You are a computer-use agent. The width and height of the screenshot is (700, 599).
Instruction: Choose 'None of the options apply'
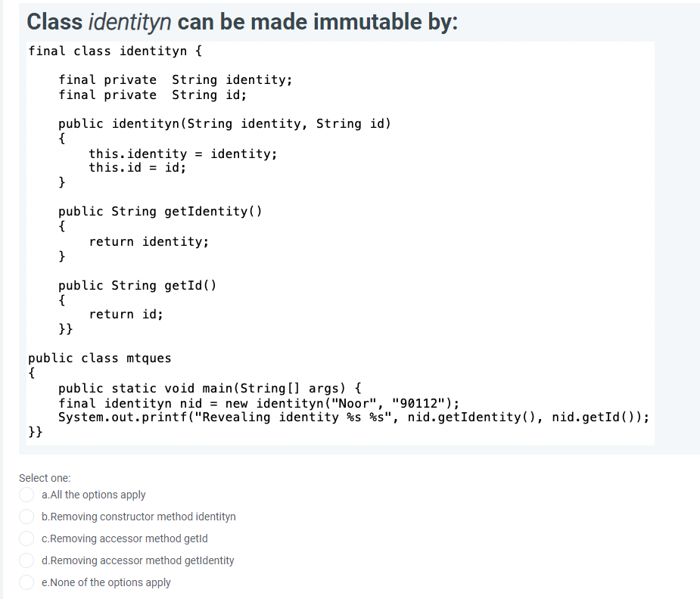pyautogui.click(x=107, y=582)
